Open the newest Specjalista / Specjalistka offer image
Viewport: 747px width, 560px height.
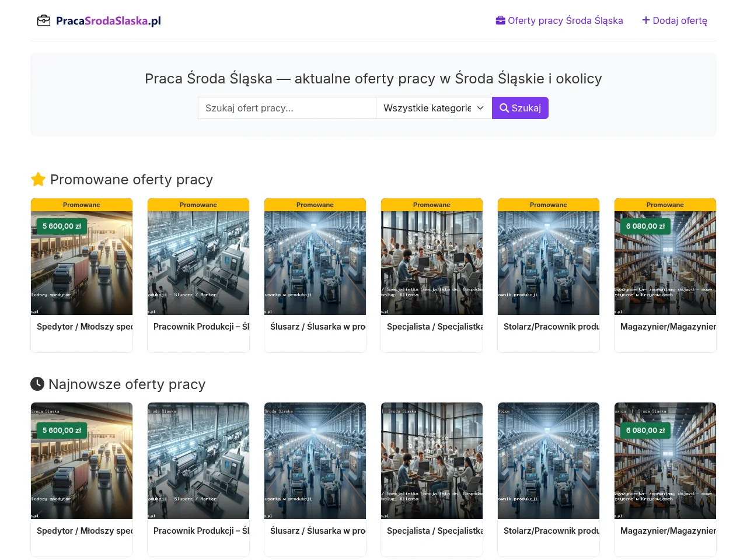[x=432, y=461]
